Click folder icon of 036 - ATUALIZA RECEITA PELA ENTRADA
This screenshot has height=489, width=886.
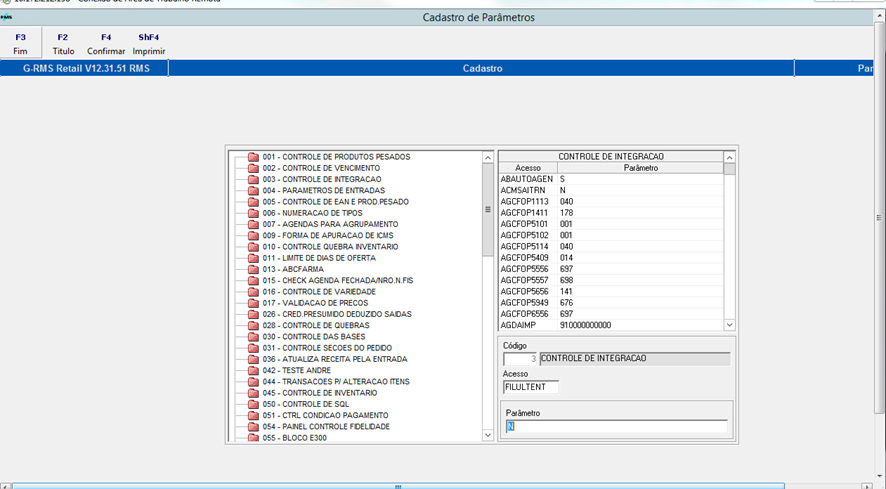pos(253,360)
